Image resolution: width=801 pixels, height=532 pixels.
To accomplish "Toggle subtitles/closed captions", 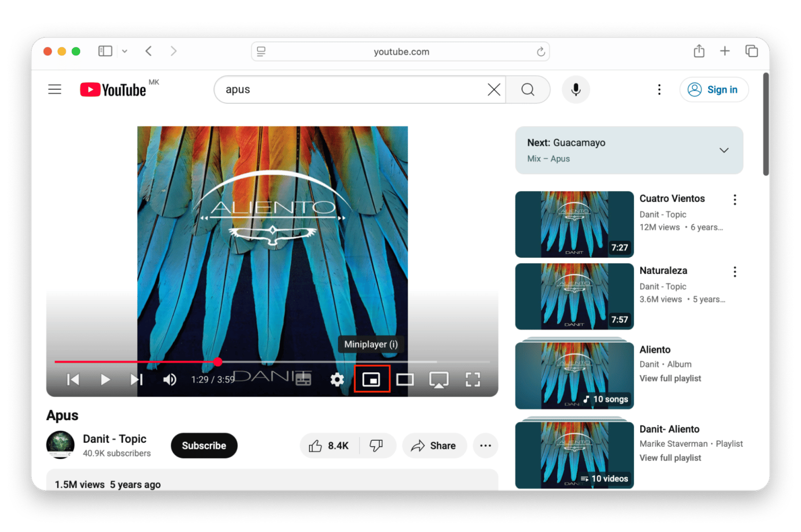I will [303, 379].
